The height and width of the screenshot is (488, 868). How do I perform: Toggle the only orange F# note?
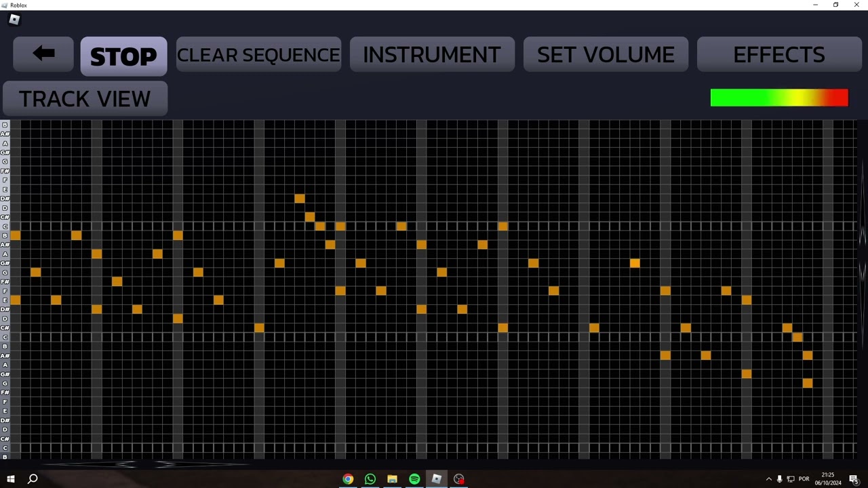coord(117,281)
